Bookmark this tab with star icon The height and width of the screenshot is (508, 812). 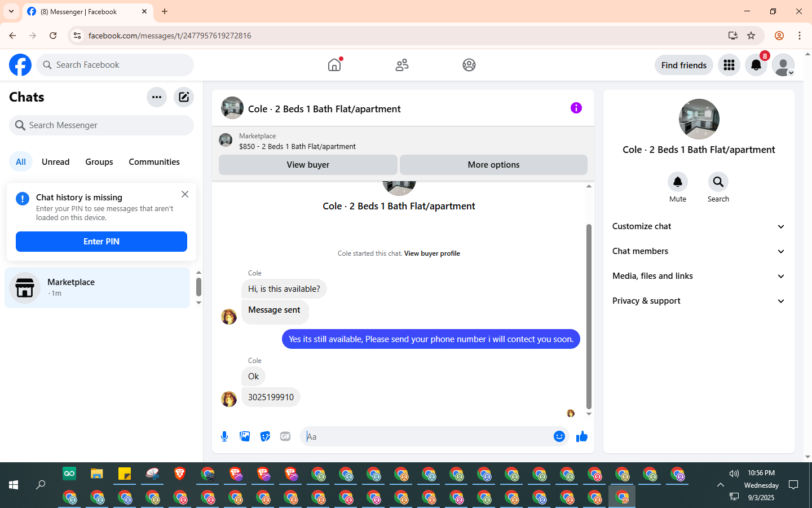point(751,36)
